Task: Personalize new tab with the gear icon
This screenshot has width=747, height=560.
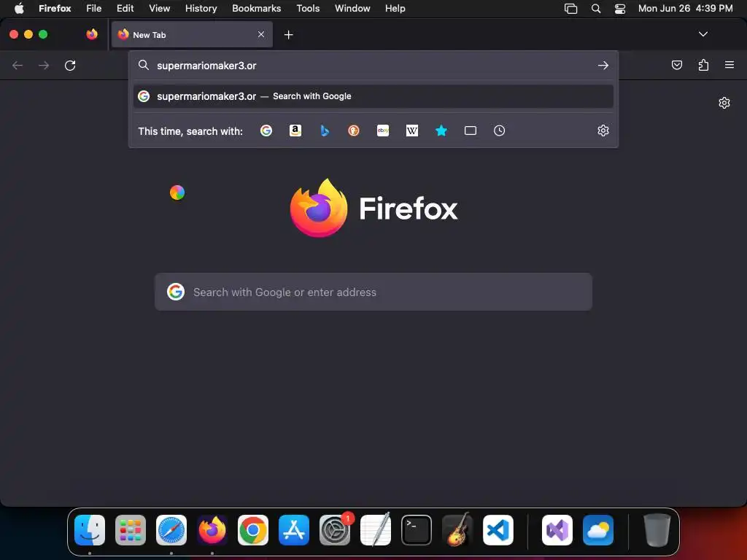Action: pos(724,103)
